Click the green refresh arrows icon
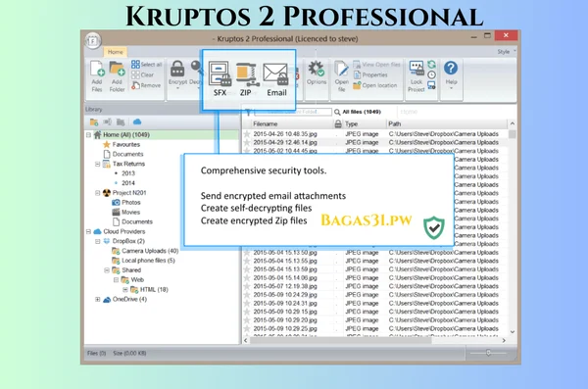The width and height of the screenshot is (588, 389). pyautogui.click(x=431, y=65)
